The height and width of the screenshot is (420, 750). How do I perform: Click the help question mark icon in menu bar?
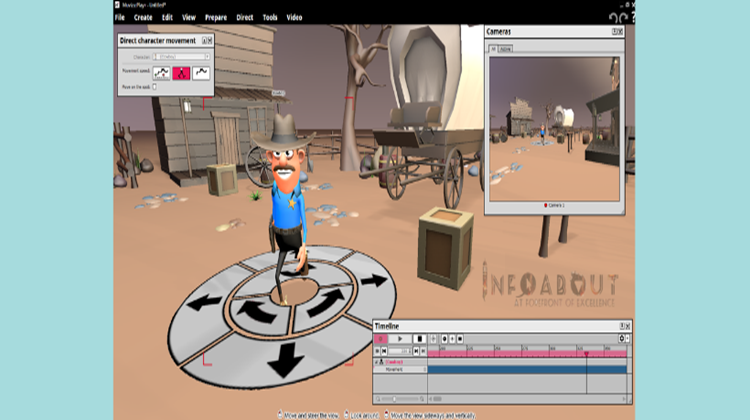[633, 18]
